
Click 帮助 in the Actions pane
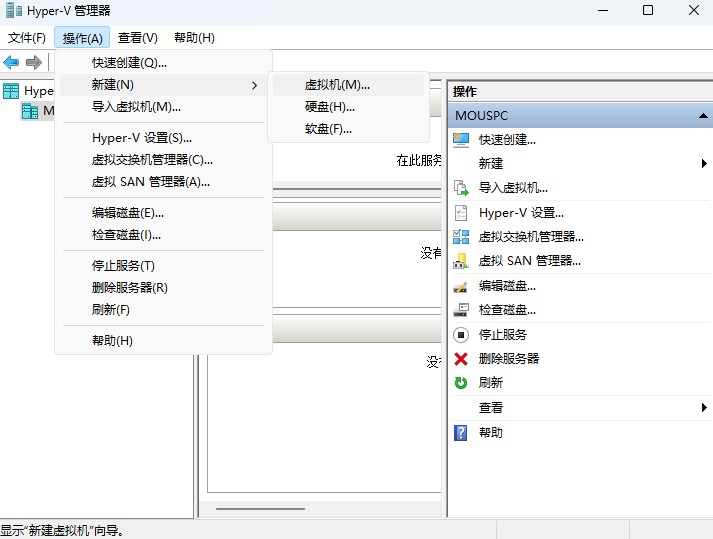coord(491,432)
